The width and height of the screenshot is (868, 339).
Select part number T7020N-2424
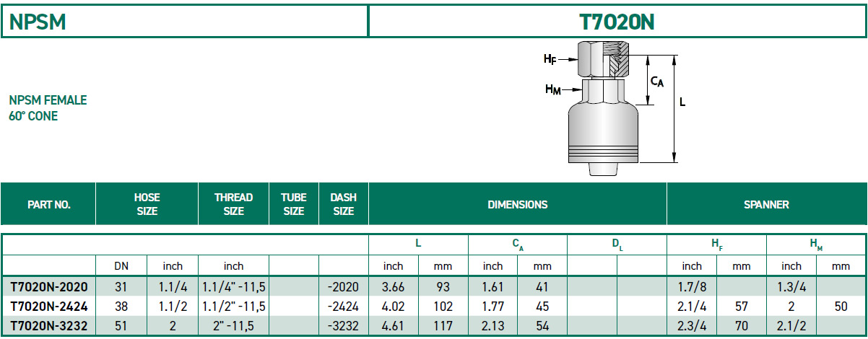coord(48,306)
